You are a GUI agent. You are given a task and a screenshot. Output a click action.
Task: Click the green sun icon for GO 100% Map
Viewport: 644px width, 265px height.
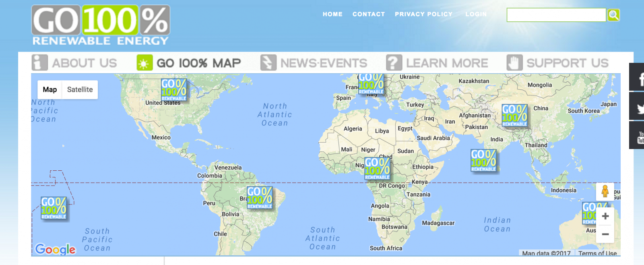click(144, 63)
